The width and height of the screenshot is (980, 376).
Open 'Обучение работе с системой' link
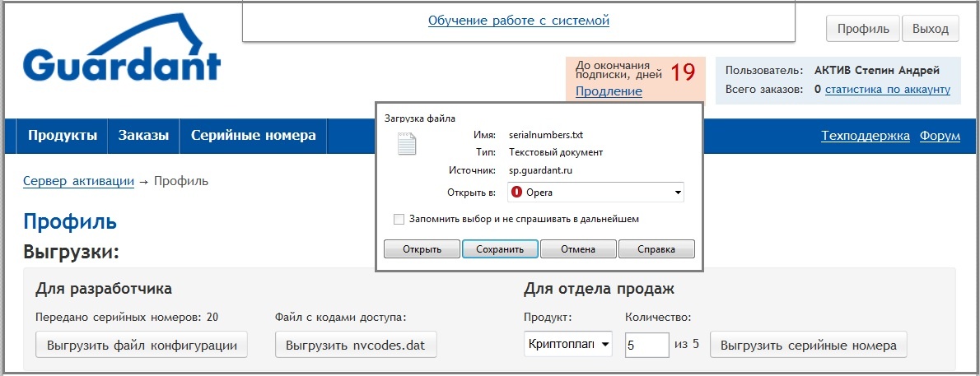click(518, 21)
